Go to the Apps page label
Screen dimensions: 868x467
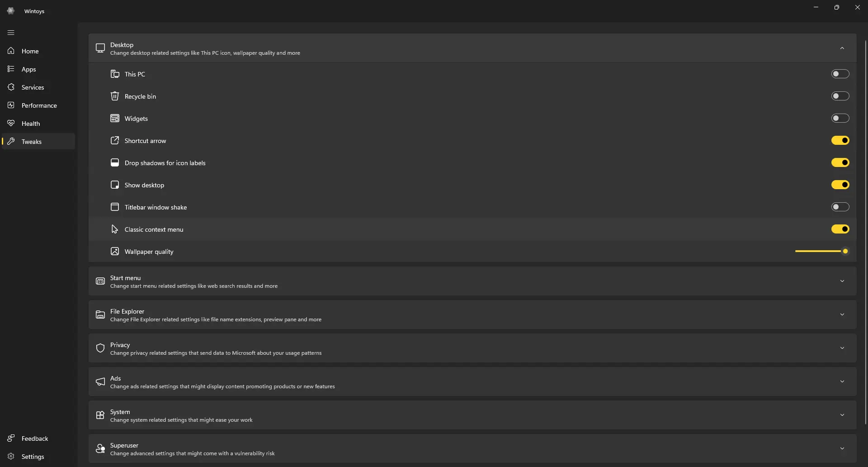28,69
